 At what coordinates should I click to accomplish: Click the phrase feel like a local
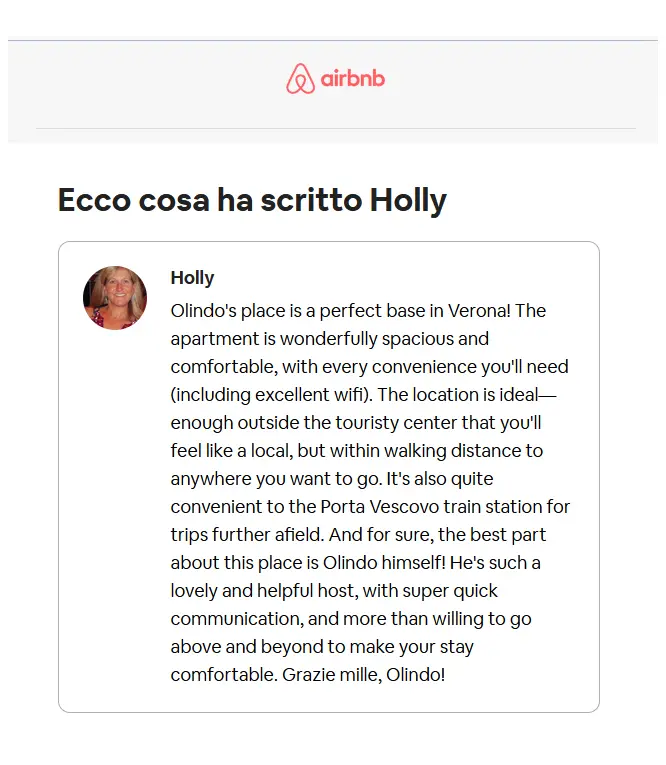coord(232,451)
